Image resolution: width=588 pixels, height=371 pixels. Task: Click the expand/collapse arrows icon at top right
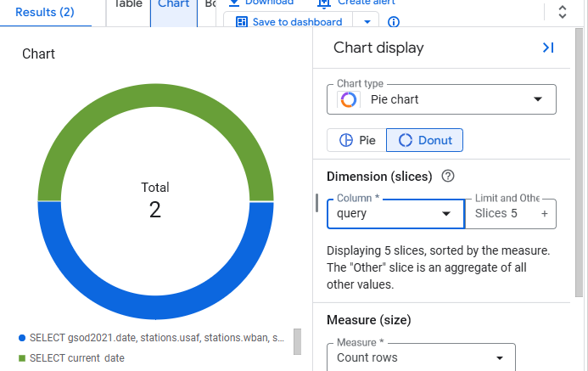click(563, 12)
